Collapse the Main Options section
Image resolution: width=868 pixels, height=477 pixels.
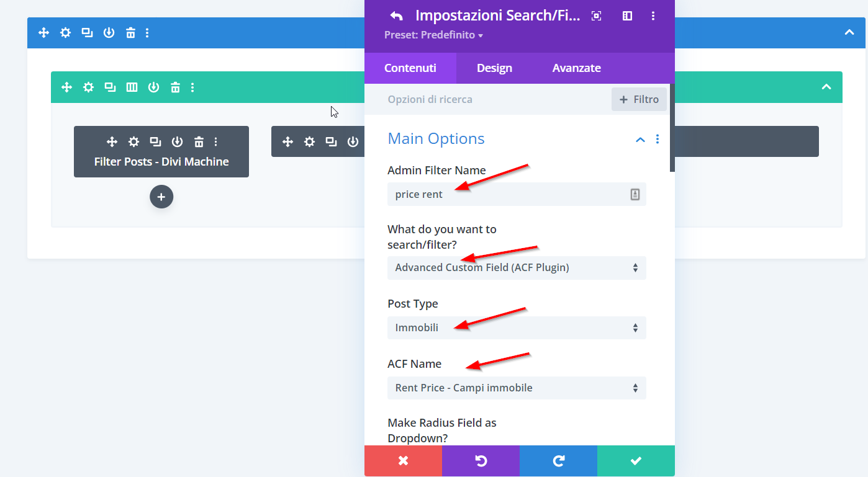point(640,140)
